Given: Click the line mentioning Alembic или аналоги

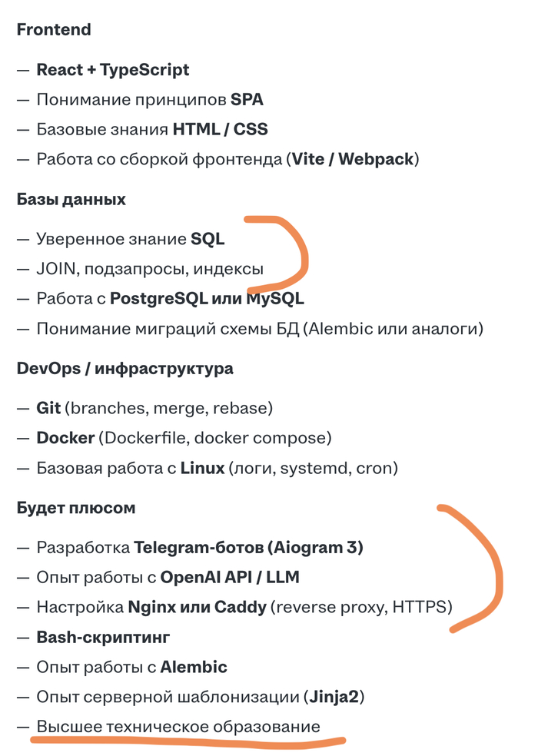Looking at the screenshot, I should click(x=260, y=329).
